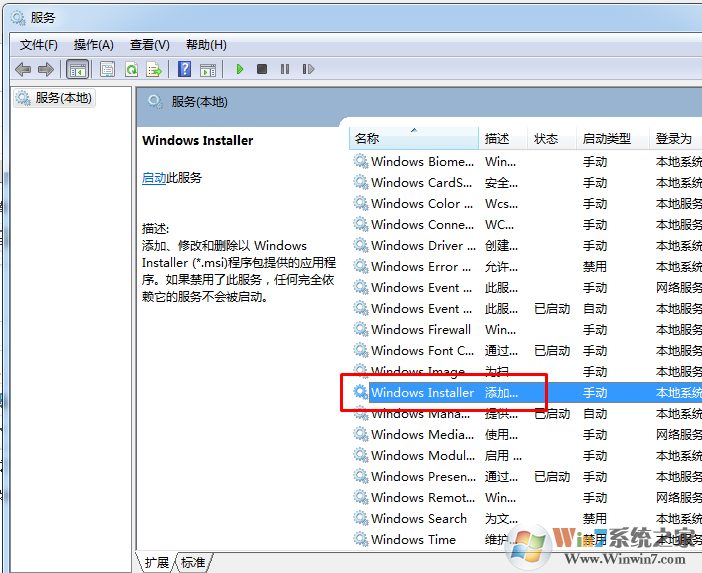Switch to the 标准 tab
This screenshot has width=702, height=573.
coord(193,562)
